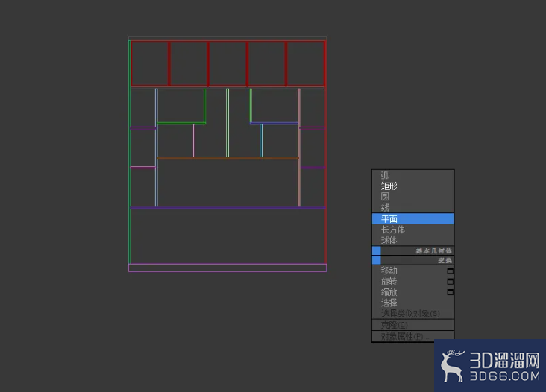Click the 基本几何体 quad header

click(x=413, y=251)
